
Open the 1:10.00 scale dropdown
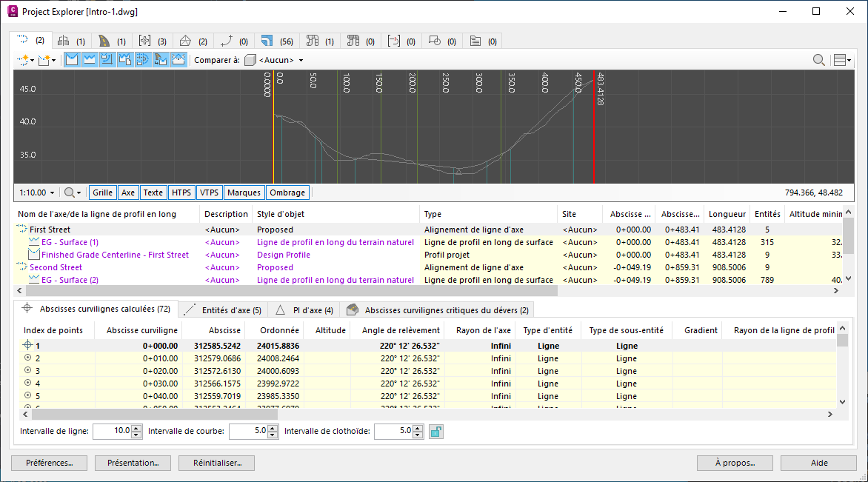pyautogui.click(x=36, y=192)
